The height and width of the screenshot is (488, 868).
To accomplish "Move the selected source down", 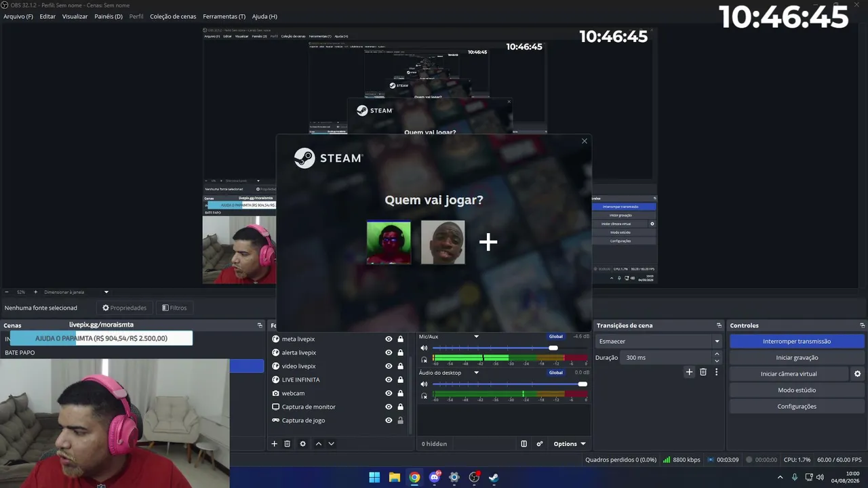I will click(x=332, y=444).
